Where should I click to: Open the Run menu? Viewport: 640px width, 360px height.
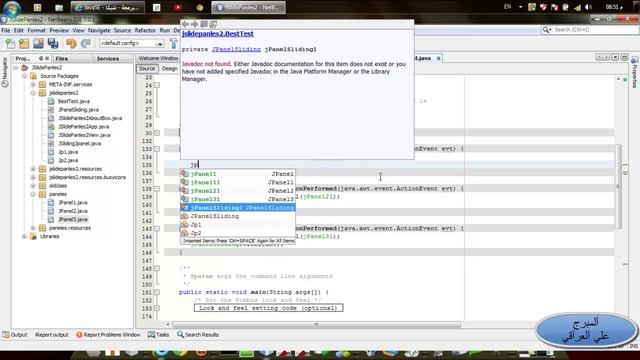tap(165, 30)
